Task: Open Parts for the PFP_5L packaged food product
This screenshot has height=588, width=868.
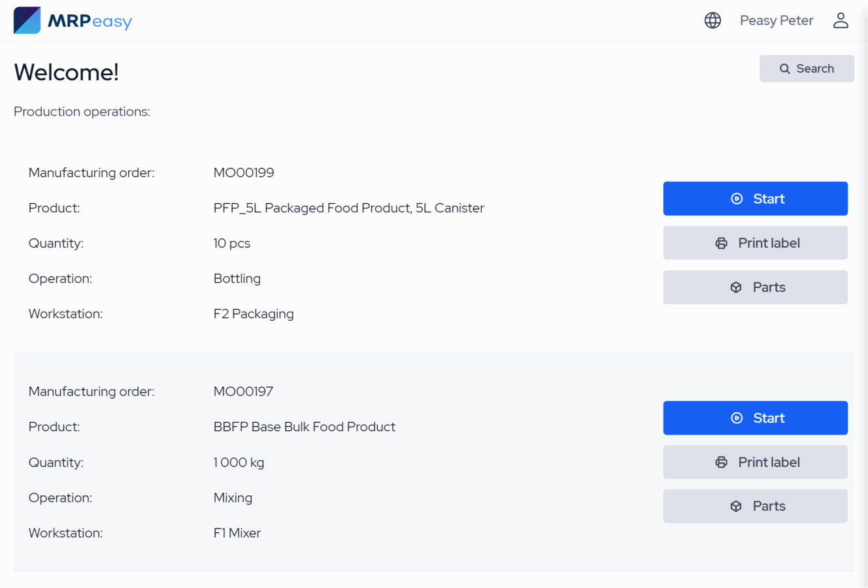Action: (x=756, y=287)
